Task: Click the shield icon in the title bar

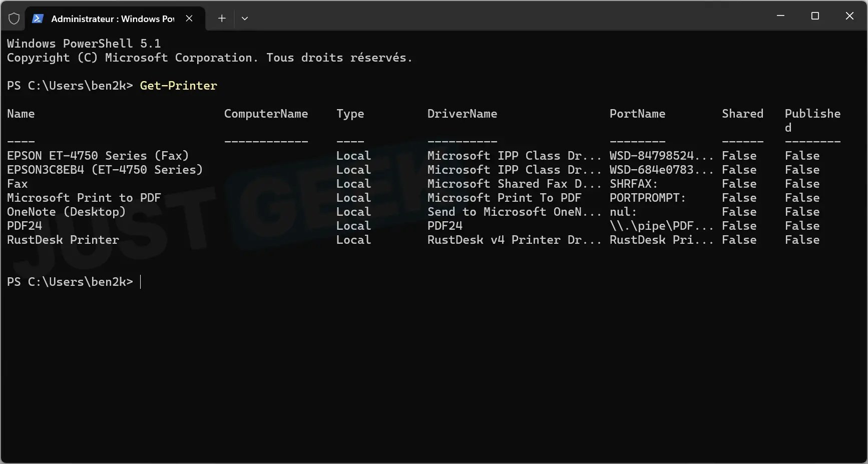Action: tap(14, 19)
